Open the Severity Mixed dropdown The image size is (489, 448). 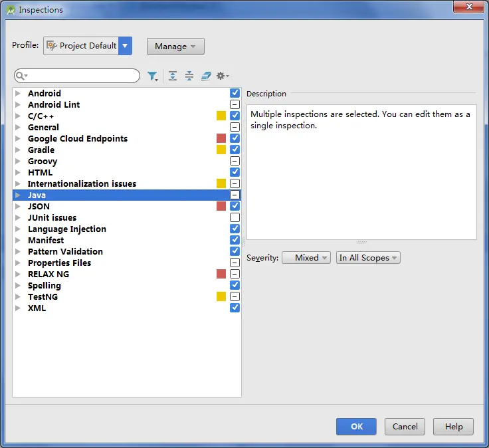[x=306, y=258]
